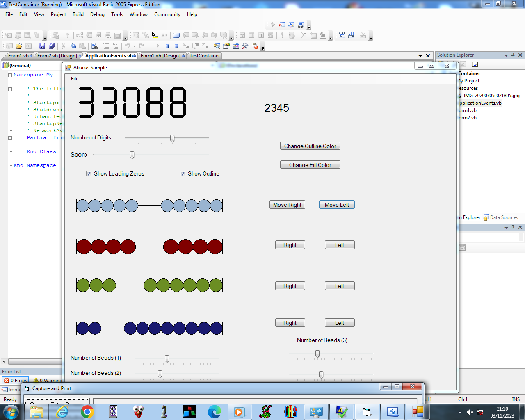Image resolution: width=525 pixels, height=420 pixels.
Task: Click the Toolbox wrench icon in the toolbar
Action: (245, 46)
